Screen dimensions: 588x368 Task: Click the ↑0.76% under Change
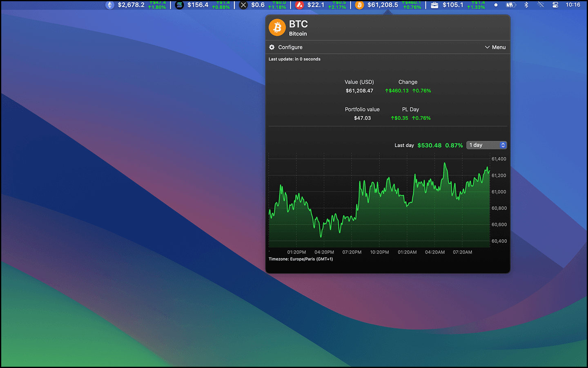[x=422, y=91]
